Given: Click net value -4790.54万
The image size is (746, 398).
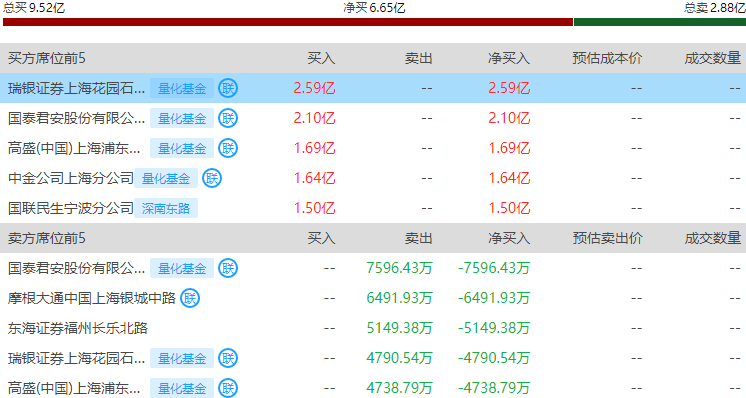Looking at the screenshot, I should tap(494, 358).
